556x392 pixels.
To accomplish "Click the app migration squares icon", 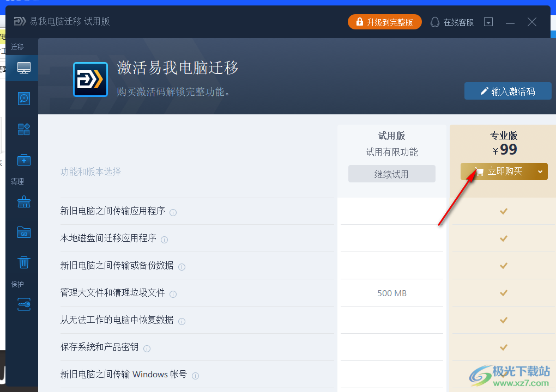I will click(x=23, y=129).
